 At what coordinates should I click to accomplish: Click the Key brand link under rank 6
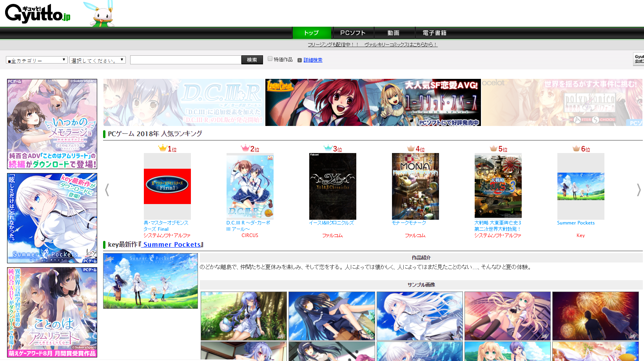(x=581, y=235)
